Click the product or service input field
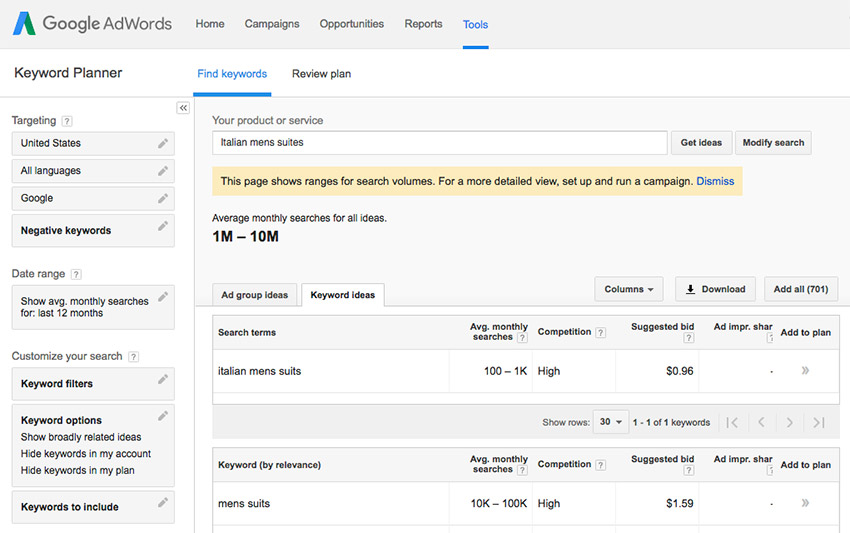This screenshot has height=533, width=850. pos(439,143)
